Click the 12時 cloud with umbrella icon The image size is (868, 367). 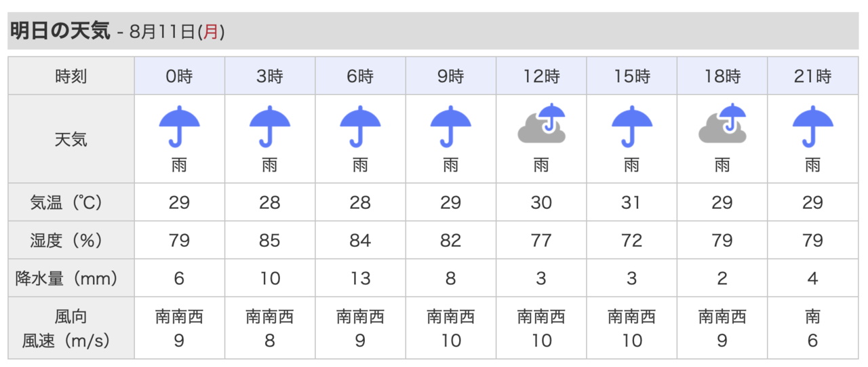tap(542, 123)
